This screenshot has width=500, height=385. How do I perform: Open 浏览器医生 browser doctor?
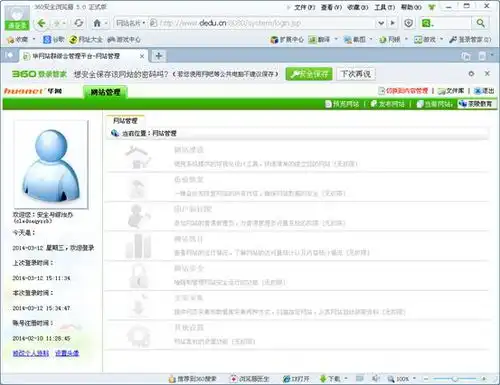pos(250,379)
